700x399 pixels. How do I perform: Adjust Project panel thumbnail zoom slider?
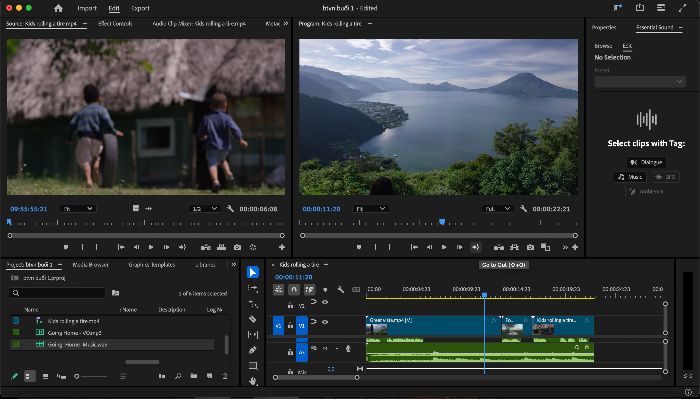tap(91, 376)
